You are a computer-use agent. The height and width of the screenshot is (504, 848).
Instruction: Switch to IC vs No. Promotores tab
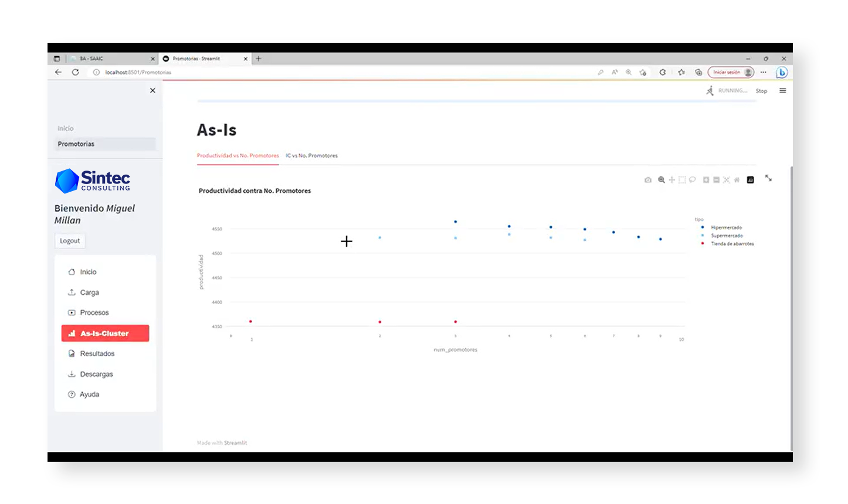(x=311, y=155)
